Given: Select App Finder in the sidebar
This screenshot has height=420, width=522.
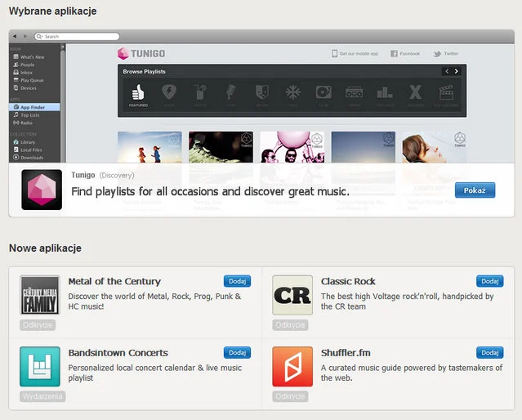Looking at the screenshot, I should pos(33,107).
